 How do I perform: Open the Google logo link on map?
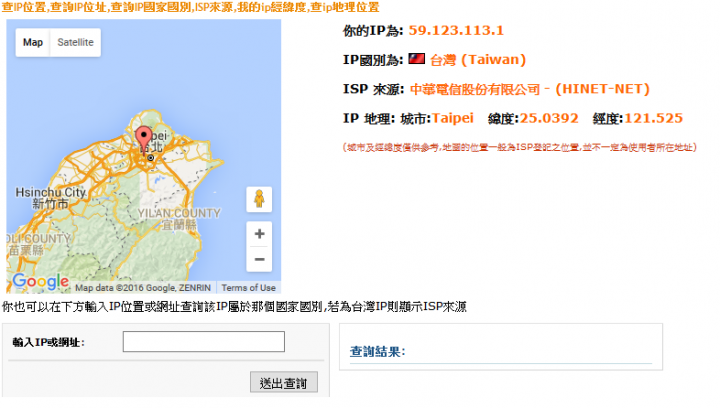coord(41,281)
